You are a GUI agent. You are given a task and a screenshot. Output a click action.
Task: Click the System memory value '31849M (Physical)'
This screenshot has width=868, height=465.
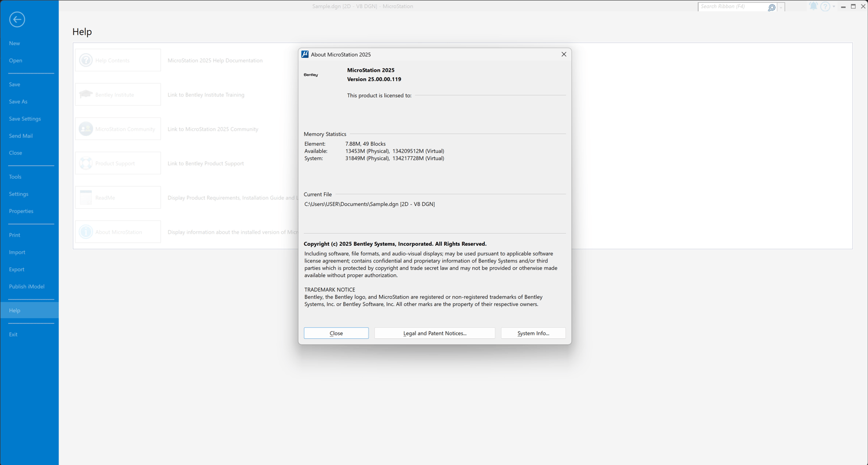pyautogui.click(x=367, y=158)
